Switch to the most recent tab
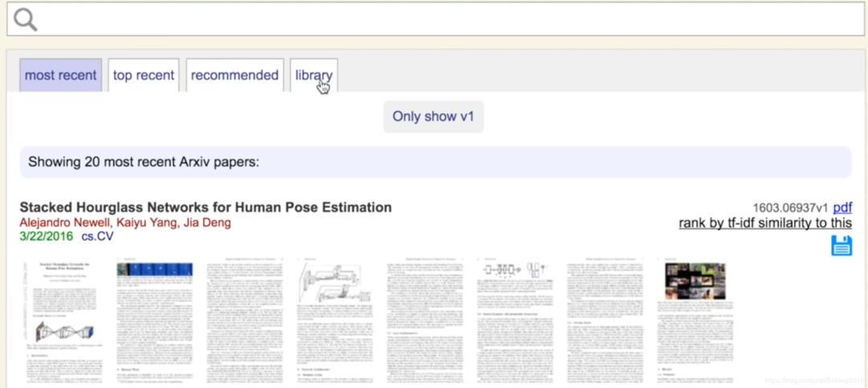Screen dimensions: 868x388 click(x=61, y=76)
